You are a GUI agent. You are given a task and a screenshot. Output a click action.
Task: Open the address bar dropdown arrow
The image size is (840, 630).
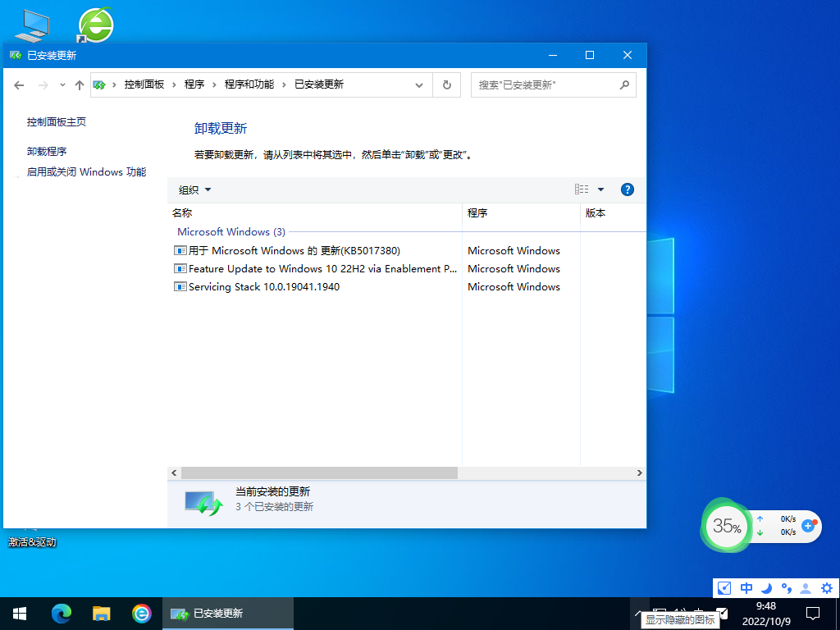coord(418,84)
